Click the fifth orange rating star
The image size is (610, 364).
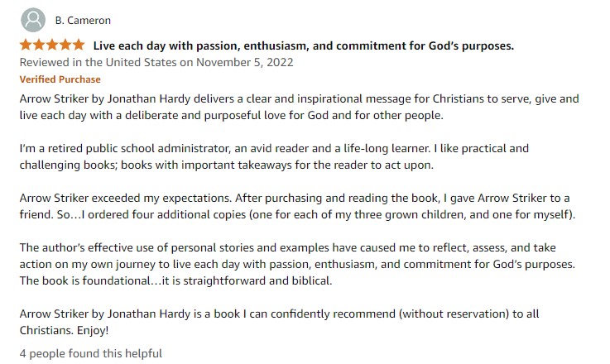pos(79,45)
